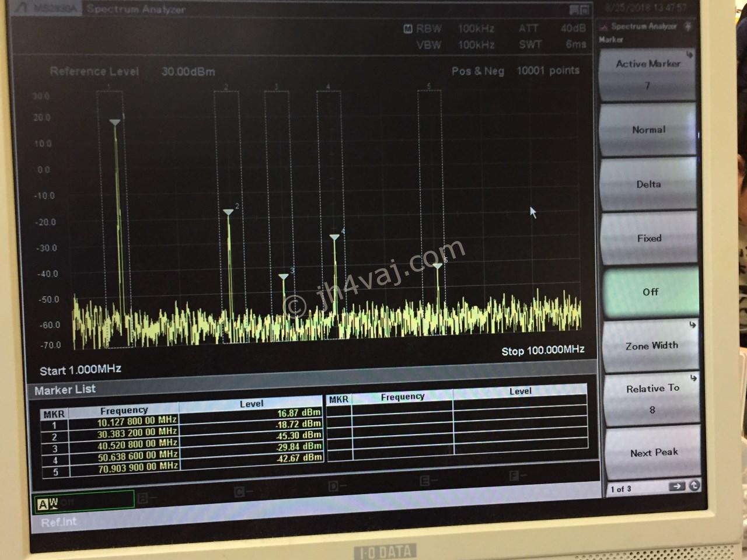Select the VBW 100kHz value
Screen dimensions: 747x560
(476, 45)
